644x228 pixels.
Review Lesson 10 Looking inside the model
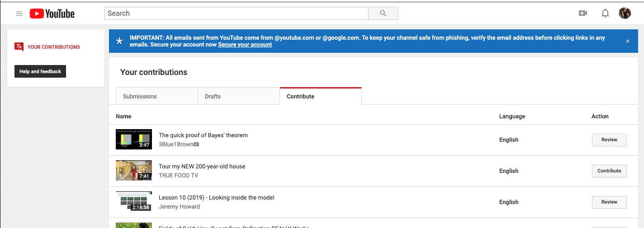pyautogui.click(x=609, y=202)
